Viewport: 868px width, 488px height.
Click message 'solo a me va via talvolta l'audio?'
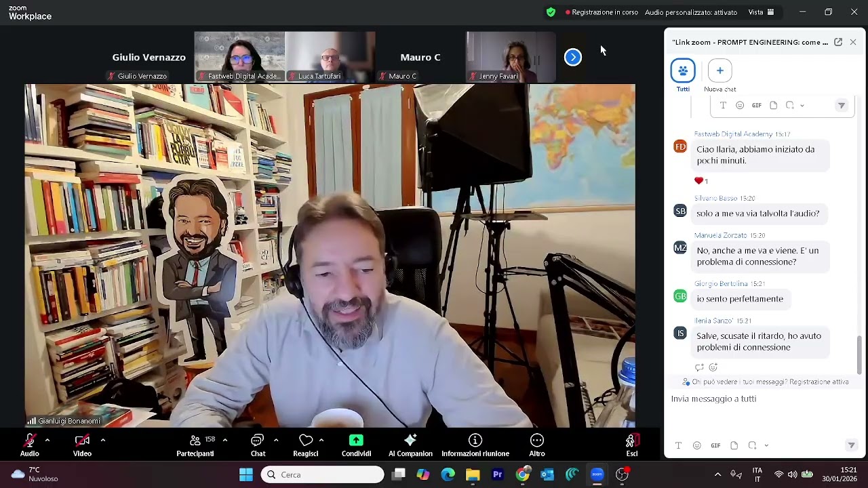(x=758, y=213)
